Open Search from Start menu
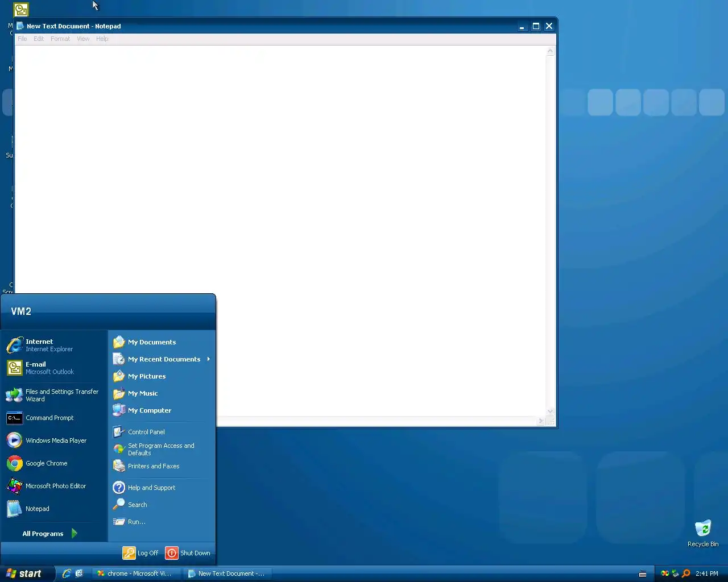Image resolution: width=728 pixels, height=582 pixels. pos(162,505)
